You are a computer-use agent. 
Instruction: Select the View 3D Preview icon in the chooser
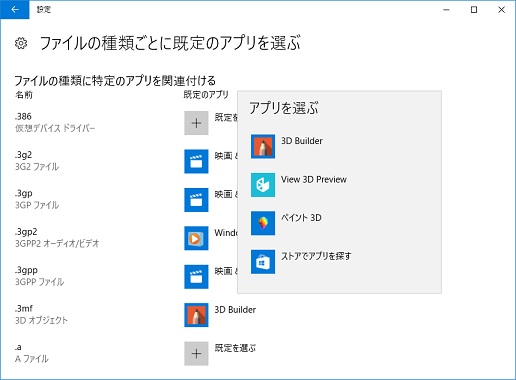(x=263, y=185)
